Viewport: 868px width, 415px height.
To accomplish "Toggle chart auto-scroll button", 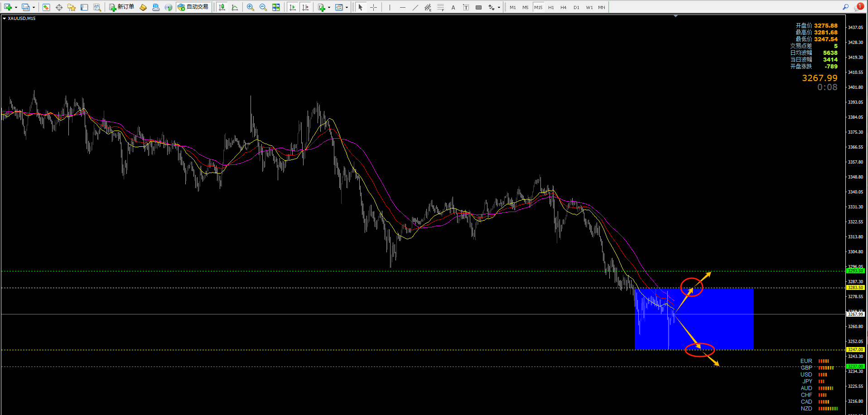I will (293, 7).
